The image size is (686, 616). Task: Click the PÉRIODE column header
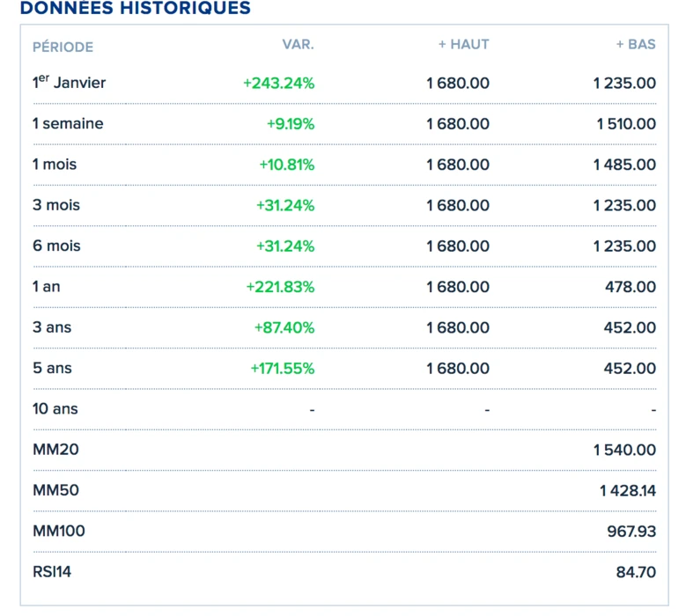click(x=63, y=47)
